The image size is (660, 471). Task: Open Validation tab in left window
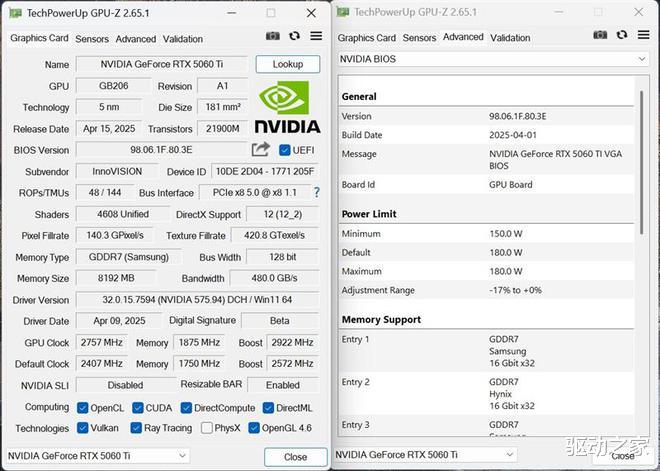(x=183, y=39)
